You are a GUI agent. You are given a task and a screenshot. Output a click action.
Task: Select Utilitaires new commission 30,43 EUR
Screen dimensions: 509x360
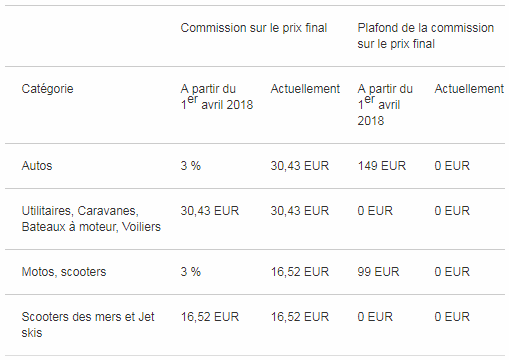click(x=210, y=211)
